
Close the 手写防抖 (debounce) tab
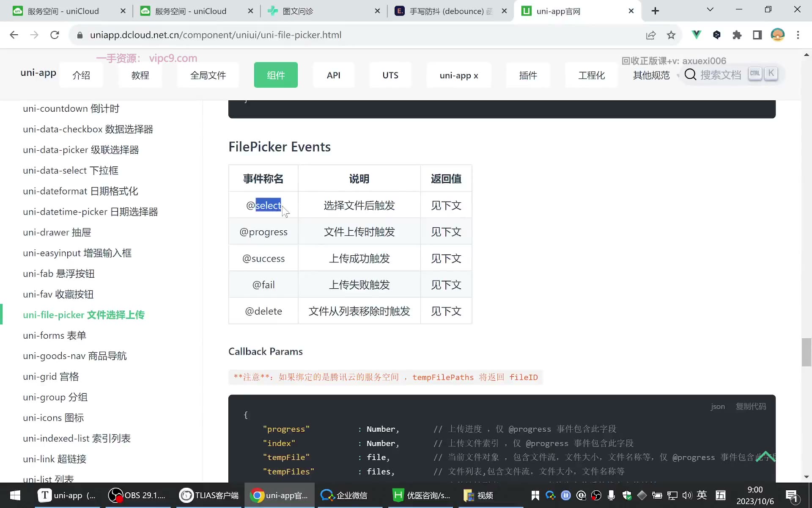[504, 11]
